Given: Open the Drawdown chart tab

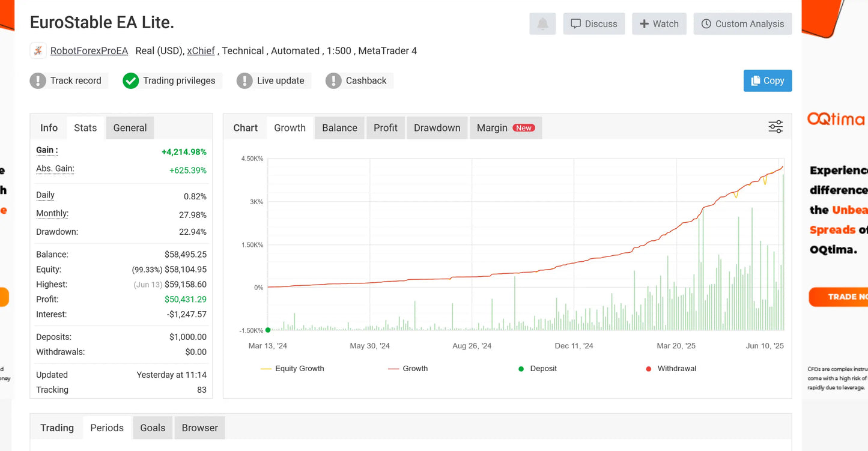Looking at the screenshot, I should (x=437, y=128).
